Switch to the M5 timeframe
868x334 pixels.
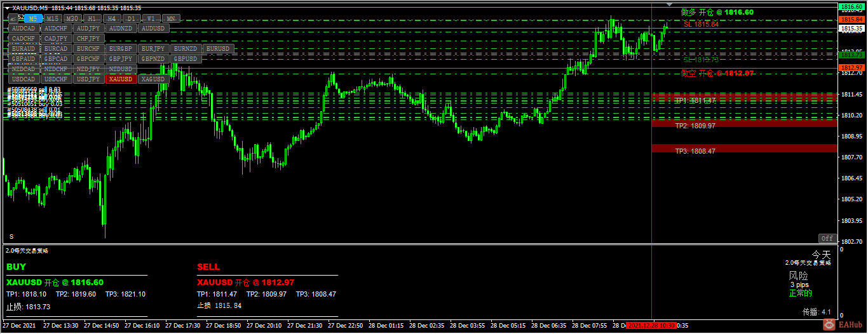pos(33,18)
